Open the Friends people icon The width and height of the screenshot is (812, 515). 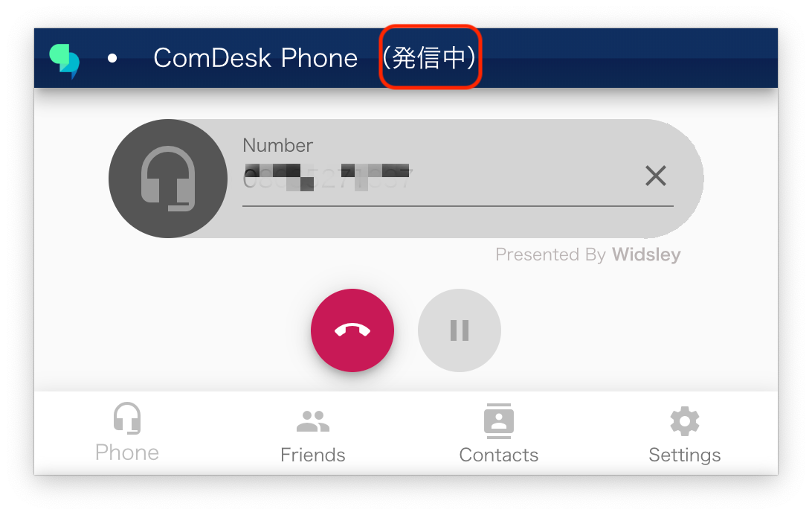(313, 421)
